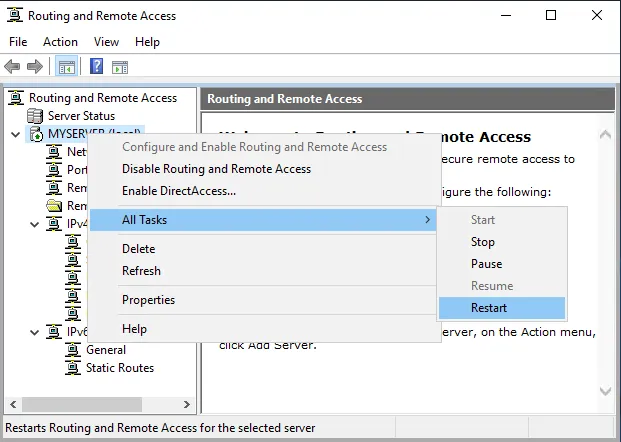Select Static Routes under IPv6
621x442 pixels.
119,368
